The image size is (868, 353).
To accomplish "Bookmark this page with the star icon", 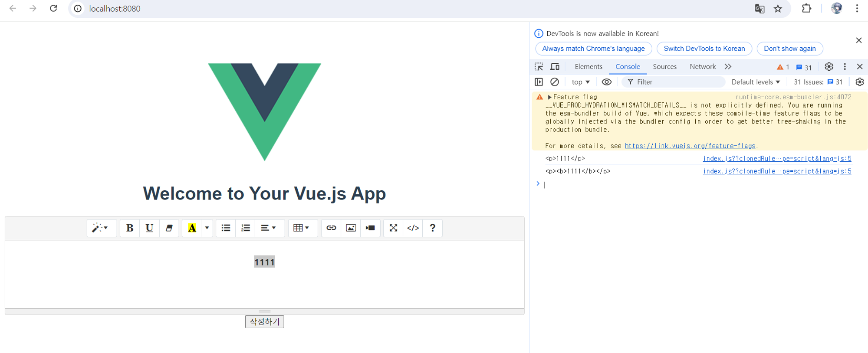I will click(x=778, y=9).
